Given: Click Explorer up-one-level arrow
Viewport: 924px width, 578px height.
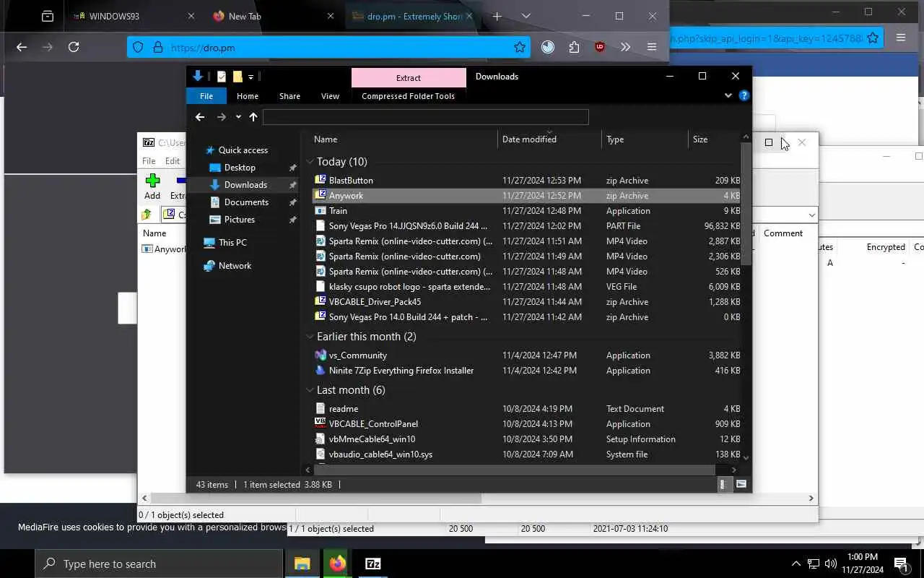Looking at the screenshot, I should (x=253, y=117).
